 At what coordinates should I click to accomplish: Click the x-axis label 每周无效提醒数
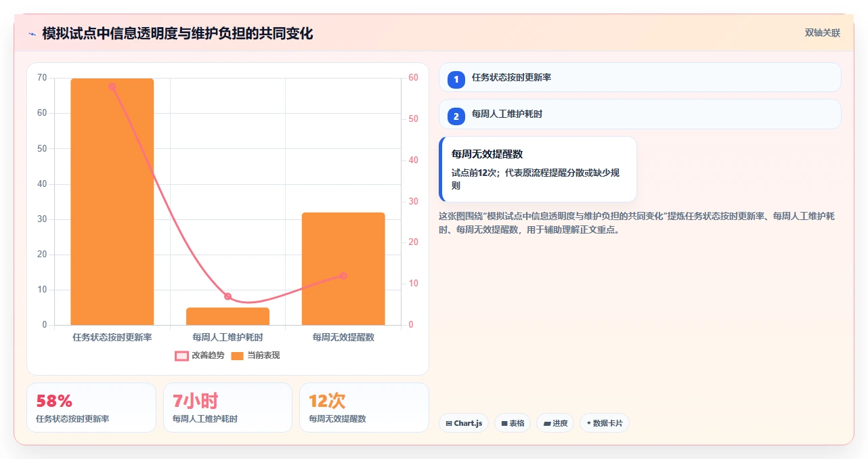click(343, 336)
